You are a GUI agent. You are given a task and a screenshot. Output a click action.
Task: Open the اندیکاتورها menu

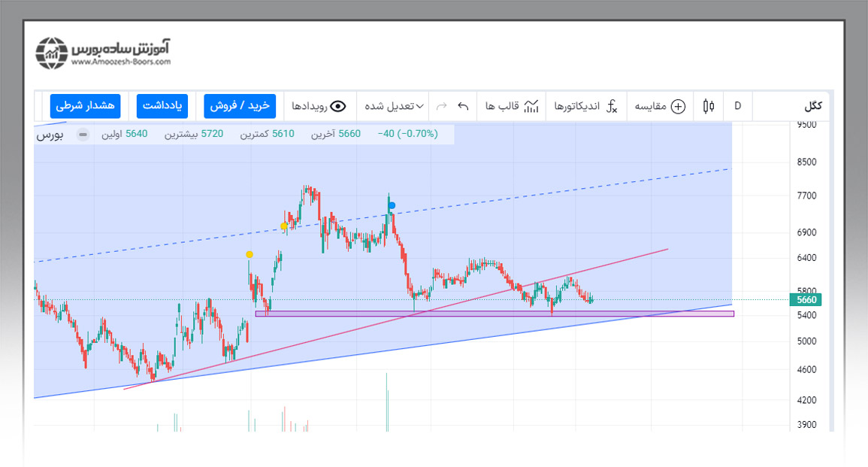pyautogui.click(x=576, y=106)
